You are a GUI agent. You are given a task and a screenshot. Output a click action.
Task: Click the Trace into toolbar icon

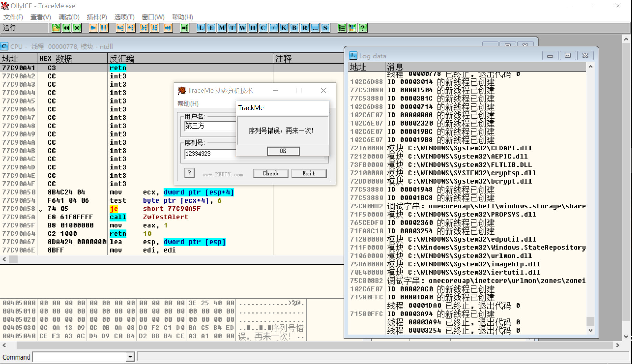click(x=144, y=28)
